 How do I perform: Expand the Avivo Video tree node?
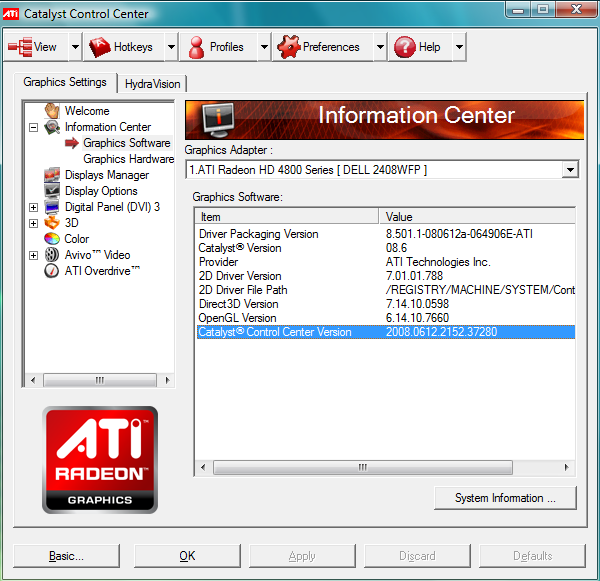click(x=34, y=255)
